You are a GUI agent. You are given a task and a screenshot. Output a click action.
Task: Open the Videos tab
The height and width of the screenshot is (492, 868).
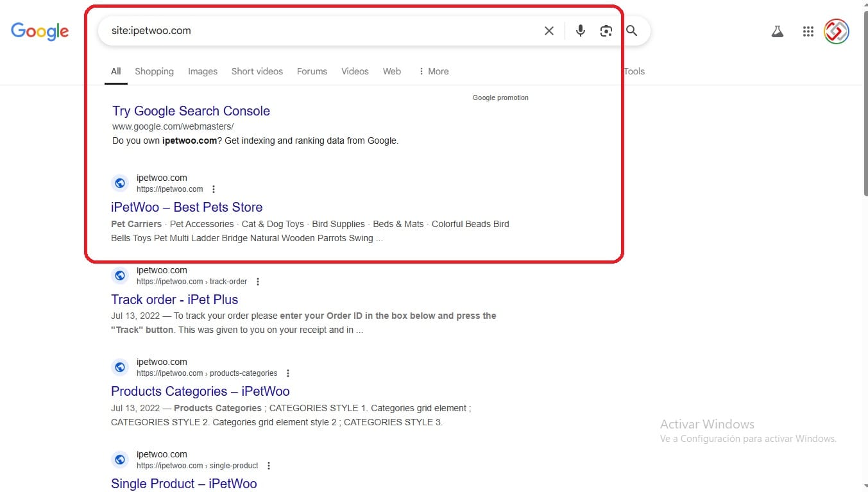(x=355, y=71)
